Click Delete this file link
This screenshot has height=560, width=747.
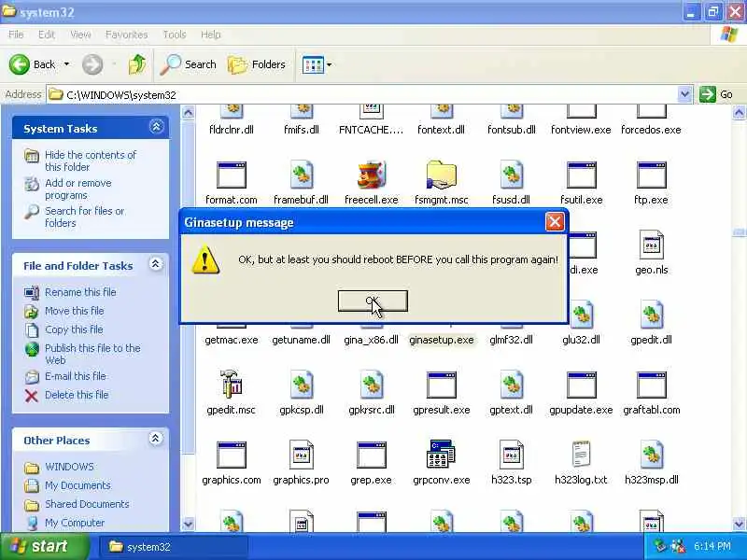(x=77, y=395)
